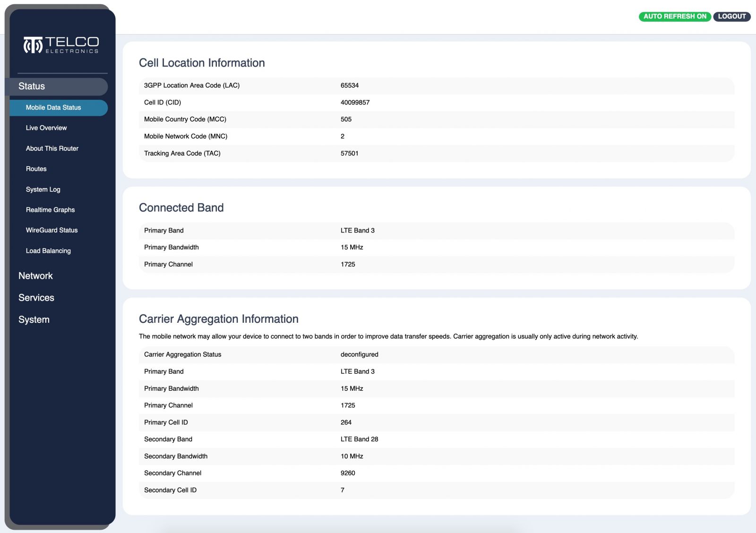Click the Telco Electronics logo
756x533 pixels.
61,45
